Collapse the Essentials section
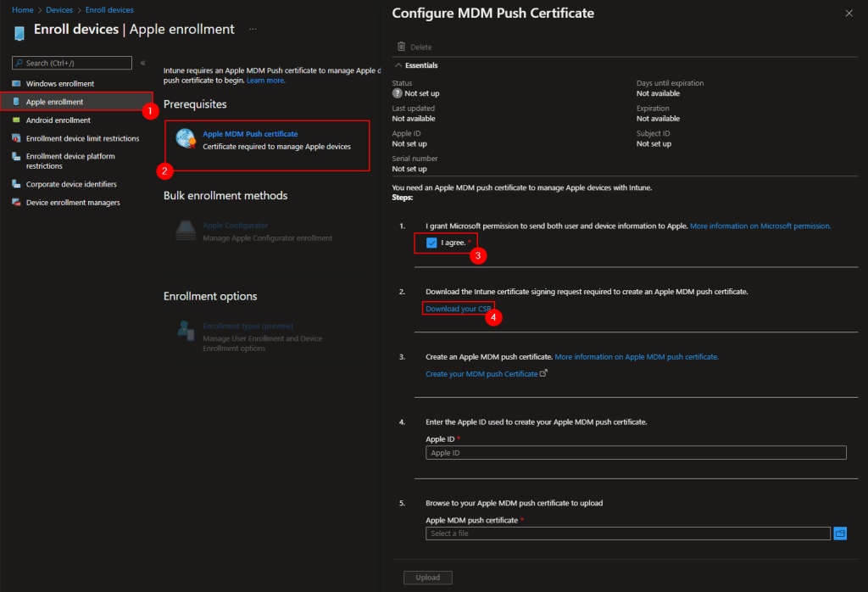 (398, 65)
